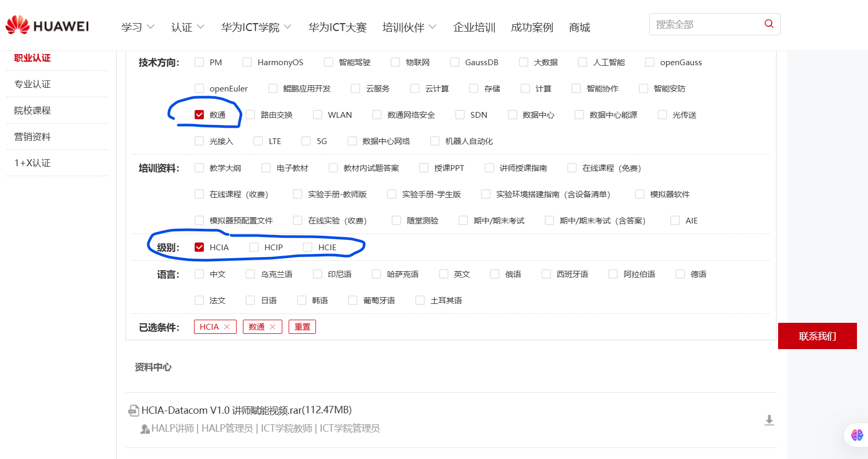
Task: Check the GaussDB checkbox
Action: pos(455,62)
